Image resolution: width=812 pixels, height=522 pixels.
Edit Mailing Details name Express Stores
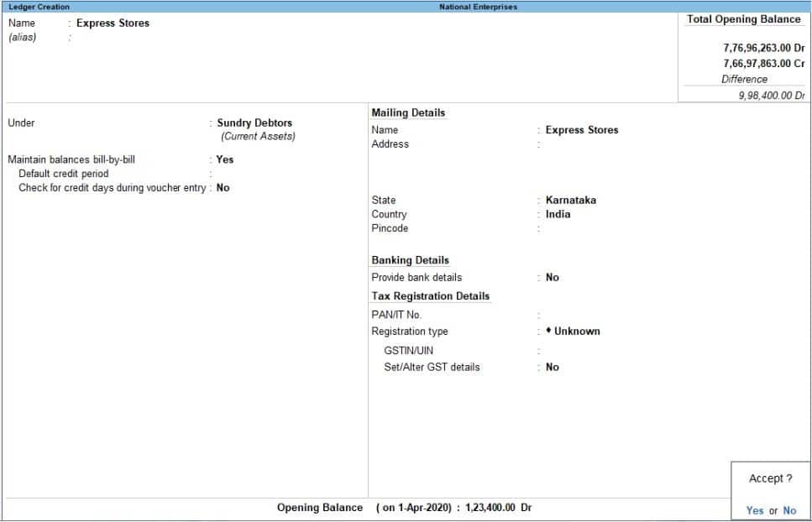(582, 130)
